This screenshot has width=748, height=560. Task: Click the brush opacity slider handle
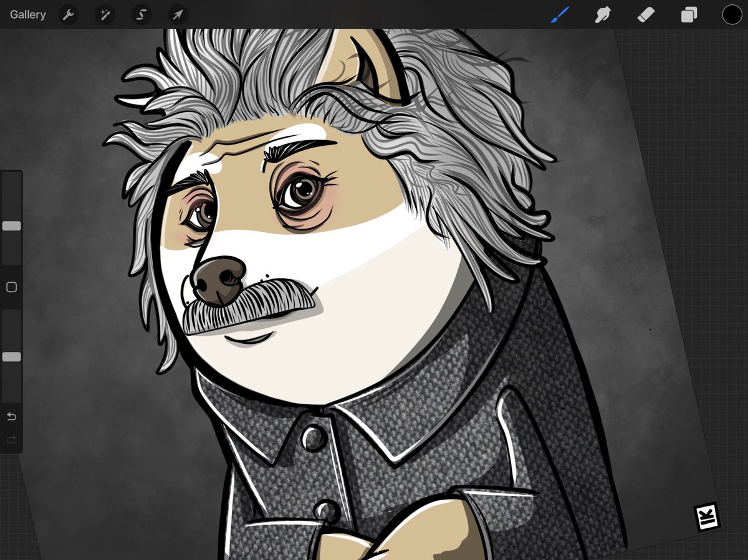tap(11, 357)
